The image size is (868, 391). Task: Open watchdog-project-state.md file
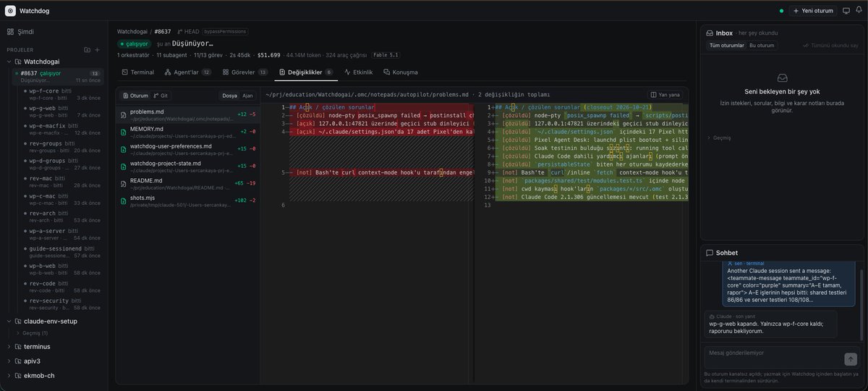[188, 166]
